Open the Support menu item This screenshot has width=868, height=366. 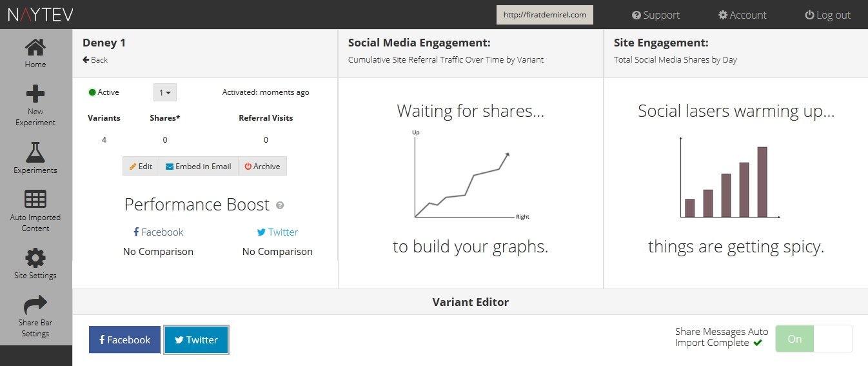pos(656,15)
